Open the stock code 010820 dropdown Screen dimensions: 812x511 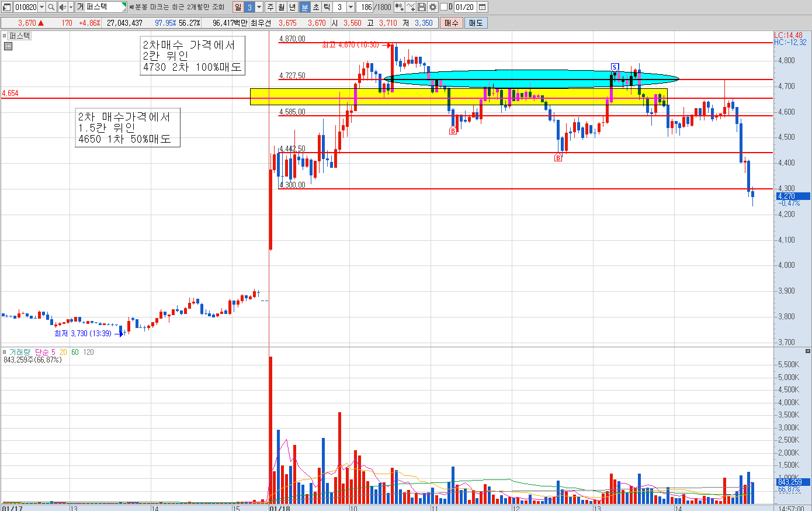click(x=41, y=7)
